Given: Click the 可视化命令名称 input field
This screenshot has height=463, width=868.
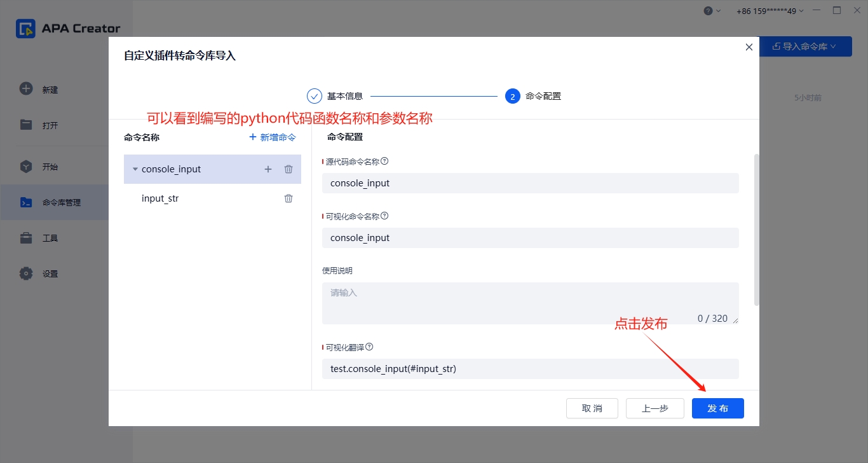Looking at the screenshot, I should (x=531, y=238).
